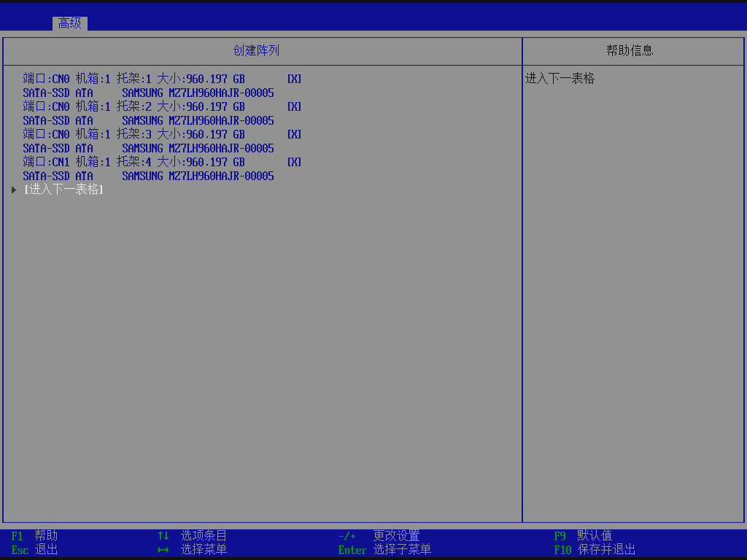747x560 pixels.
Task: Toggle the tray 3 drive selection checkbox
Action: coord(294,134)
